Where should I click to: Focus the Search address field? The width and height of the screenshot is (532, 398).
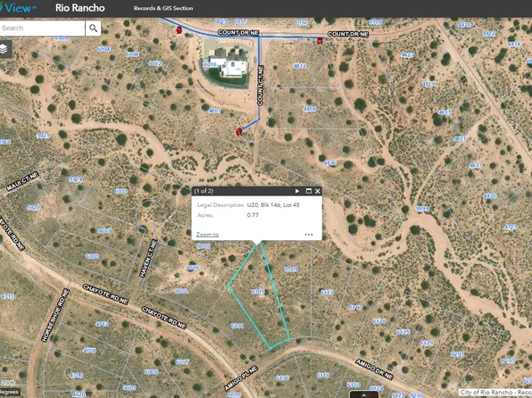click(42, 29)
